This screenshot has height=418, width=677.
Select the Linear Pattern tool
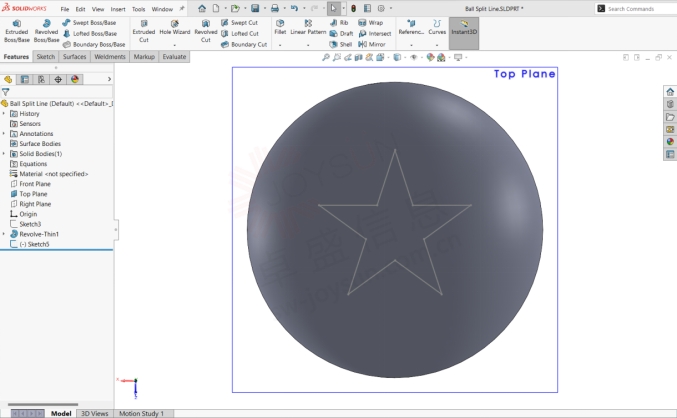tap(308, 27)
